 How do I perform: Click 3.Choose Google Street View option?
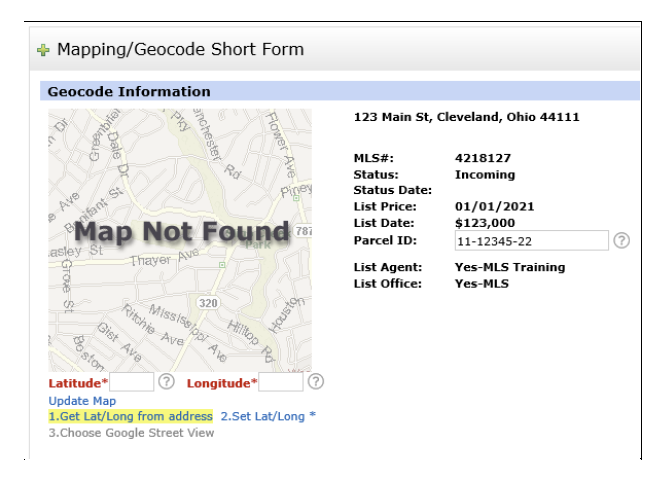131,433
